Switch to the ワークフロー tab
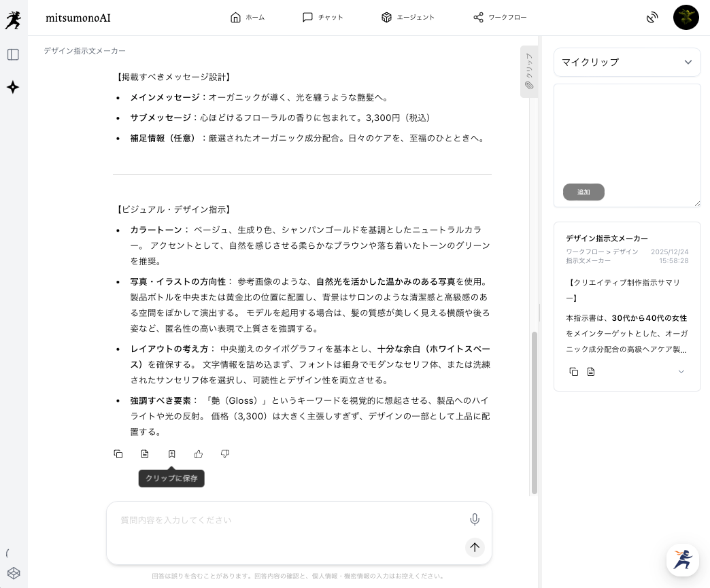The width and height of the screenshot is (710, 588). 500,18
